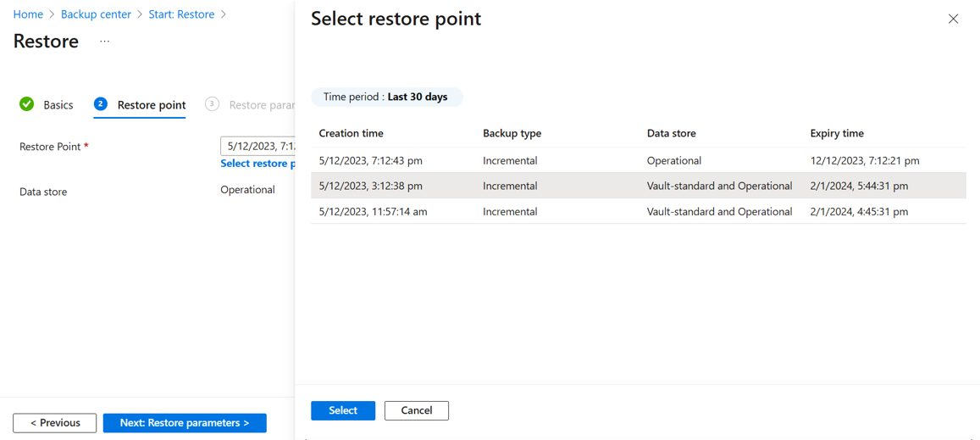Click the Cancel button
Viewport: 980px width, 440px height.
pos(416,410)
